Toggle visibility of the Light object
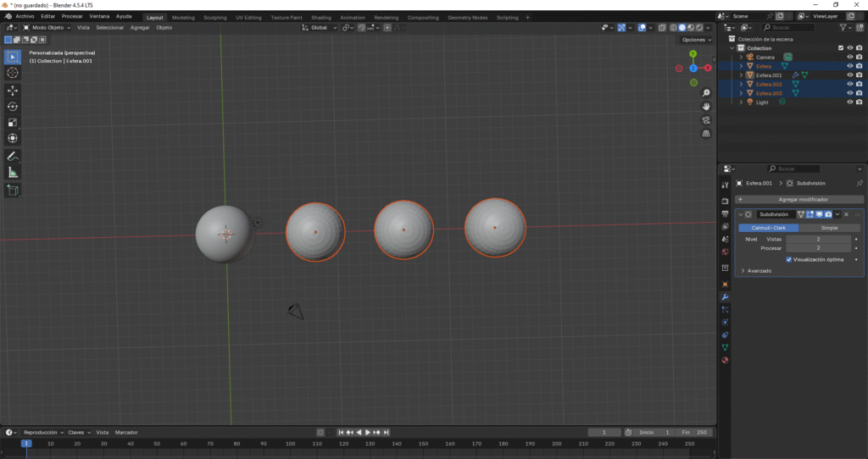This screenshot has height=459, width=868. (x=849, y=102)
